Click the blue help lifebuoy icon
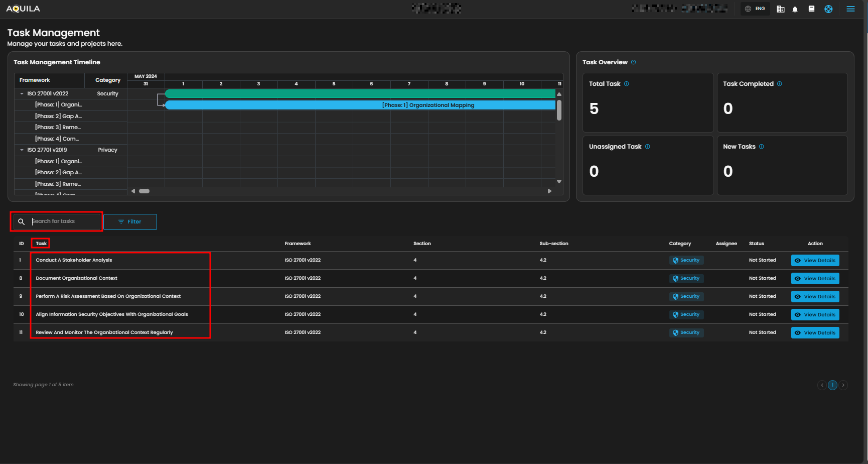868x464 pixels. point(828,9)
